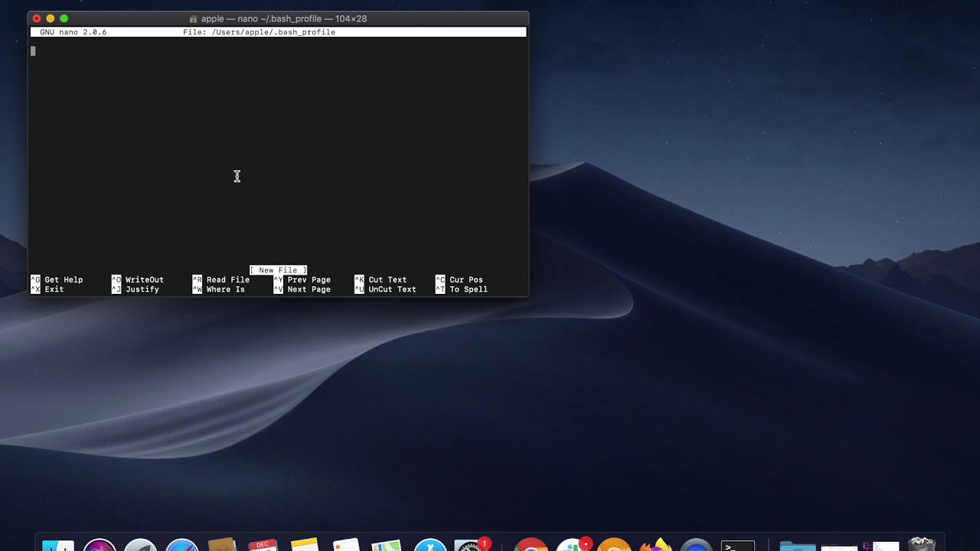
Task: Open the yellow Notes app in Dock
Action: [x=304, y=545]
